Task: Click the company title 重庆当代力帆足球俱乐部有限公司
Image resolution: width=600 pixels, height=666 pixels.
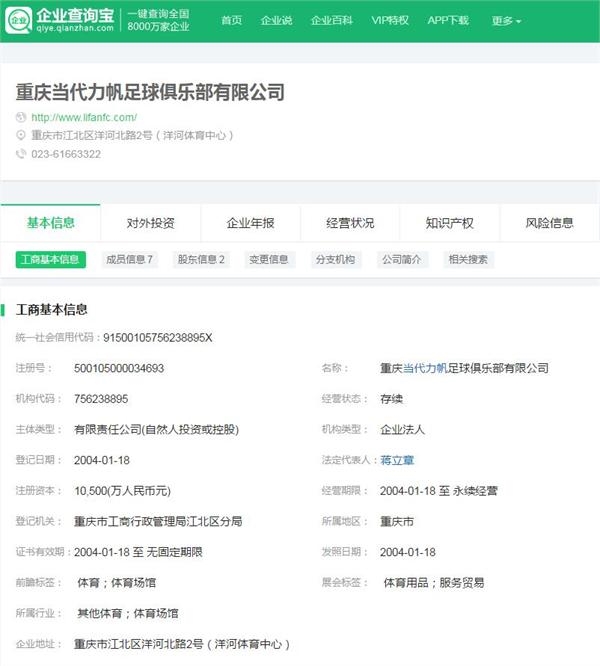Action: [150, 92]
